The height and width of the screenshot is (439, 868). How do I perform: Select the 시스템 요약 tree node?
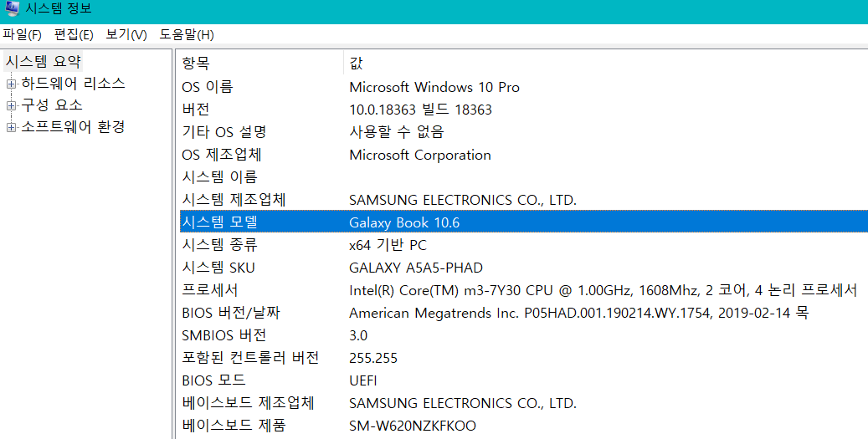(44, 61)
